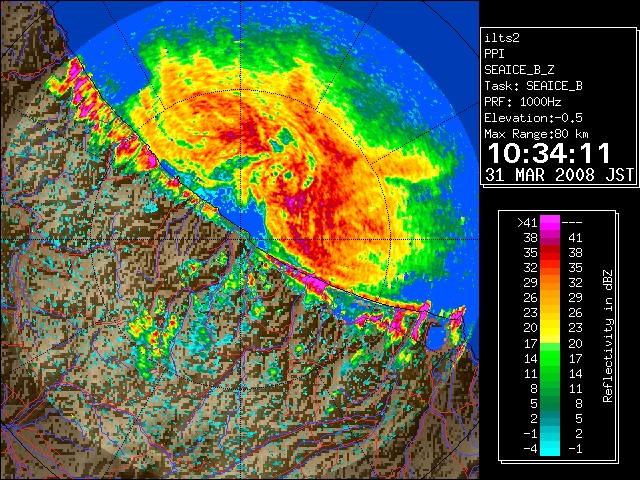640x480 pixels.
Task: Select the 'Elevation:-0.5' entry
Action: pos(533,118)
